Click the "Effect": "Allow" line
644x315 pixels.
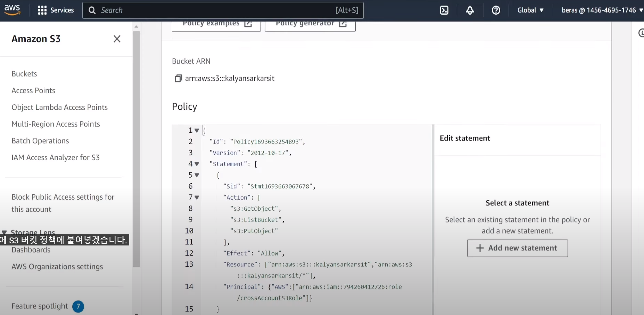(254, 253)
